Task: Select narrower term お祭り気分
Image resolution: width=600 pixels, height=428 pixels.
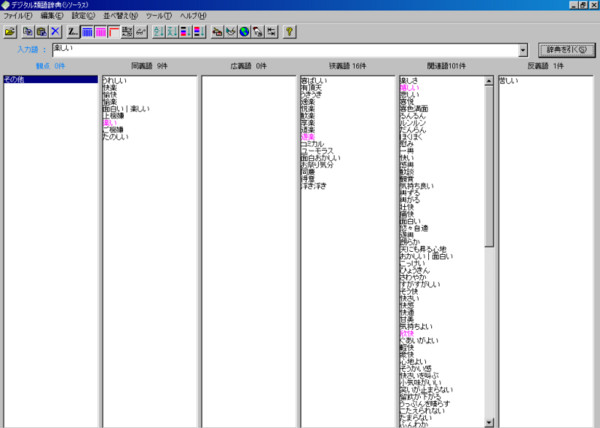Action: tap(317, 165)
